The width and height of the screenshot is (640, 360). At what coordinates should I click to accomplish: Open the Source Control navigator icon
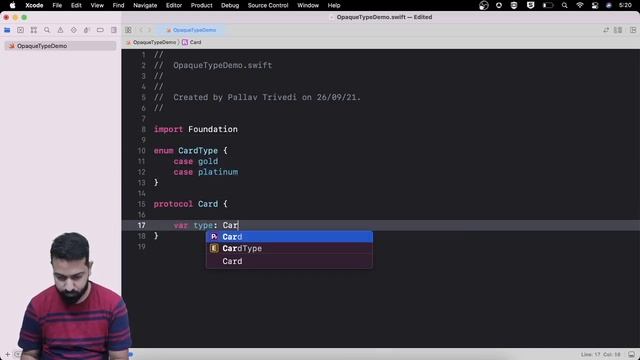click(20, 30)
